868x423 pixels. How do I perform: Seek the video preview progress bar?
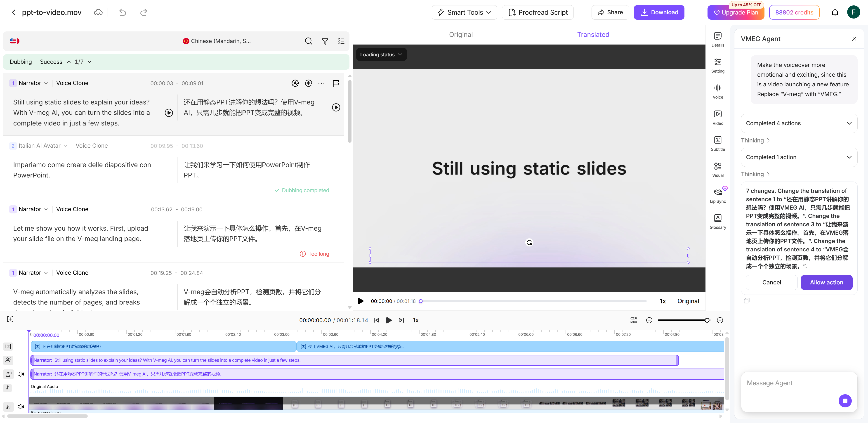533,301
